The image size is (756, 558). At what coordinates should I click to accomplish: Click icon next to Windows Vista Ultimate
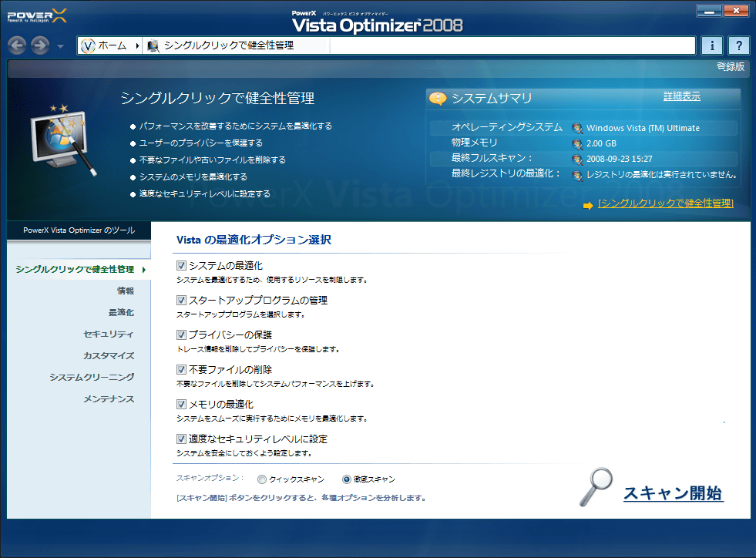click(x=577, y=128)
